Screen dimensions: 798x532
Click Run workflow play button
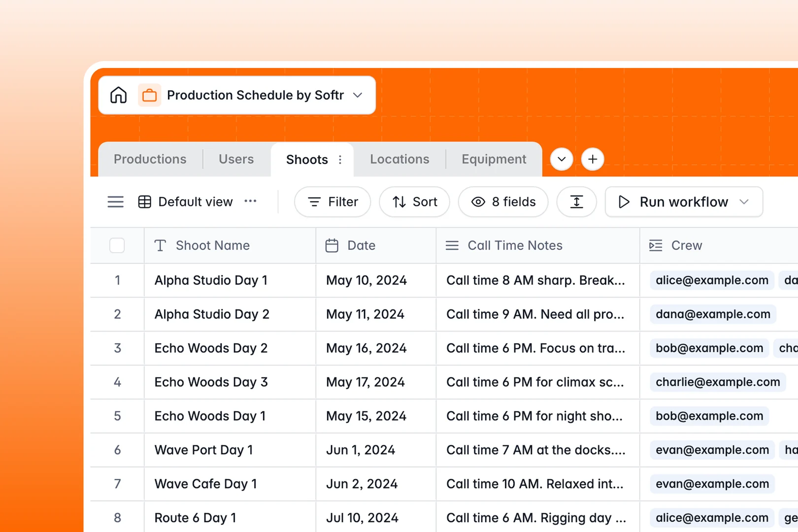(624, 202)
